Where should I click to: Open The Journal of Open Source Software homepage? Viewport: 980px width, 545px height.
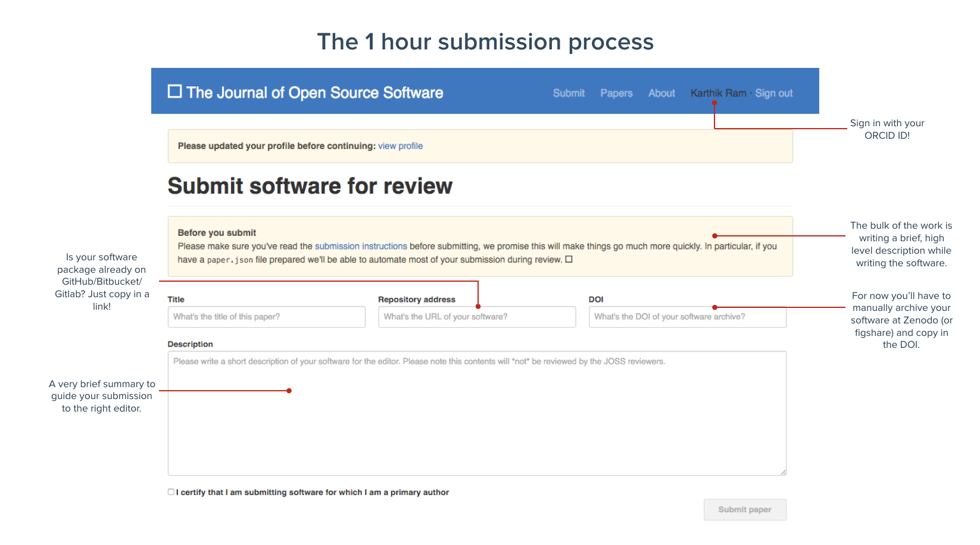click(314, 93)
